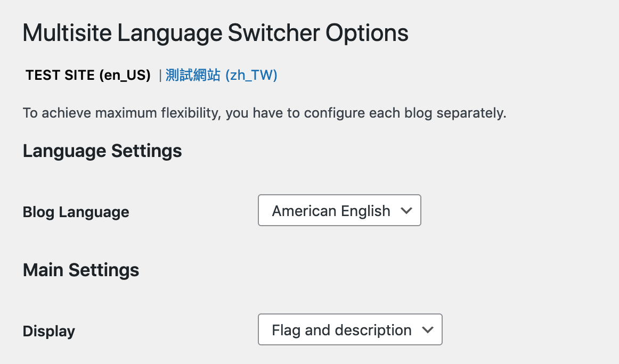The width and height of the screenshot is (619, 364).
Task: Click the Main Settings section heading
Action: [81, 270]
